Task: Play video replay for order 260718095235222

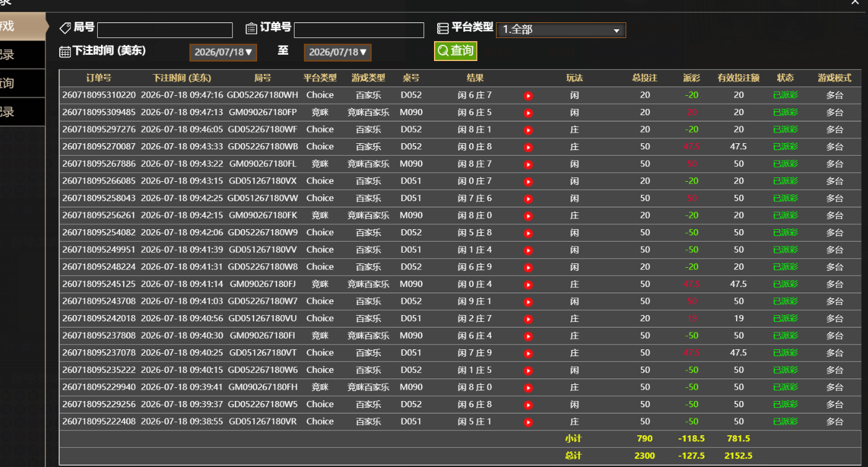Action: point(528,370)
